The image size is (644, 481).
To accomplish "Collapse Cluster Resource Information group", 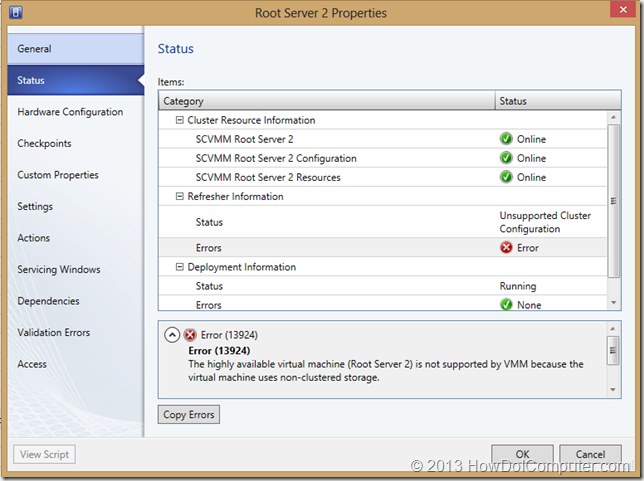I will (179, 120).
